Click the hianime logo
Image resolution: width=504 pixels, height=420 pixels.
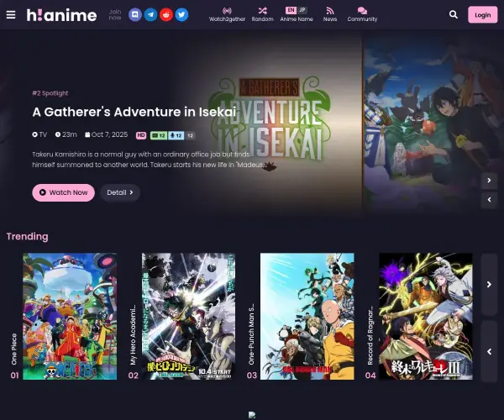[61, 15]
